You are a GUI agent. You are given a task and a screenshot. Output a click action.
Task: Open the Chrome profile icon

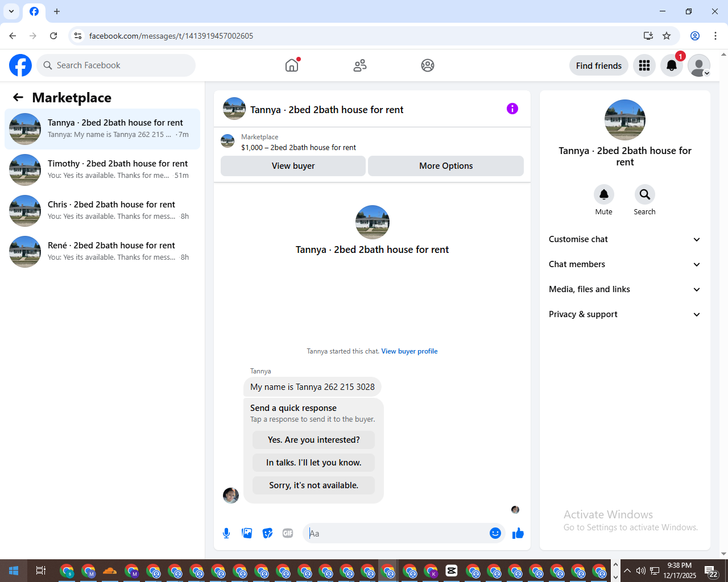tap(695, 36)
